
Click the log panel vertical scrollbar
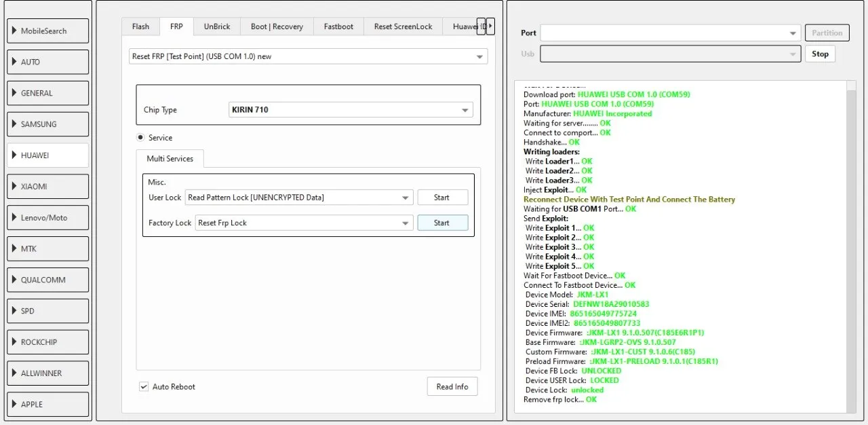851,244
